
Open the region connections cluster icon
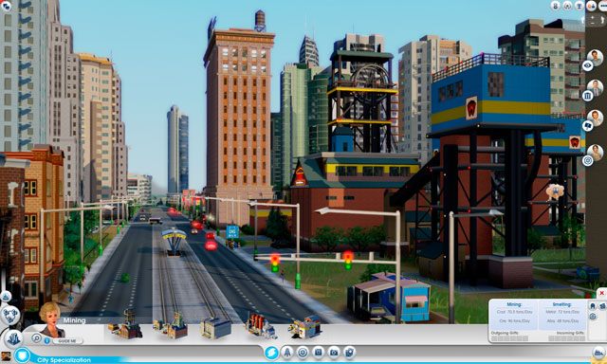pyautogui.click(x=10, y=315)
